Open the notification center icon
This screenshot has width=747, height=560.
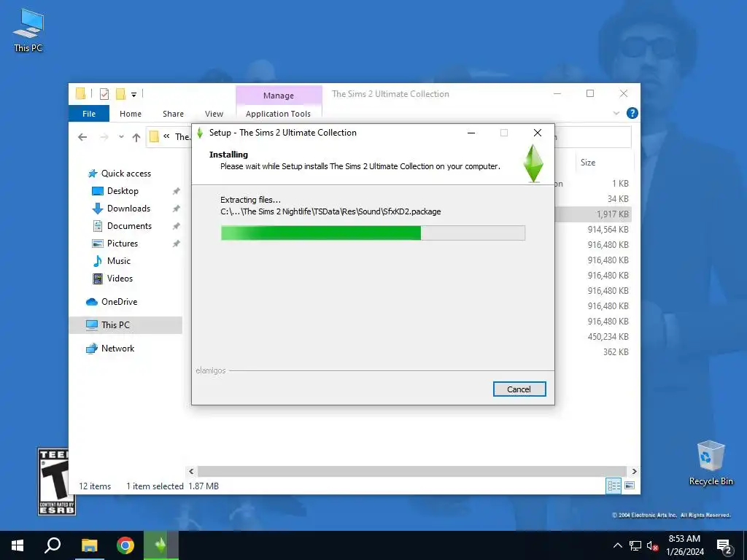click(x=724, y=545)
